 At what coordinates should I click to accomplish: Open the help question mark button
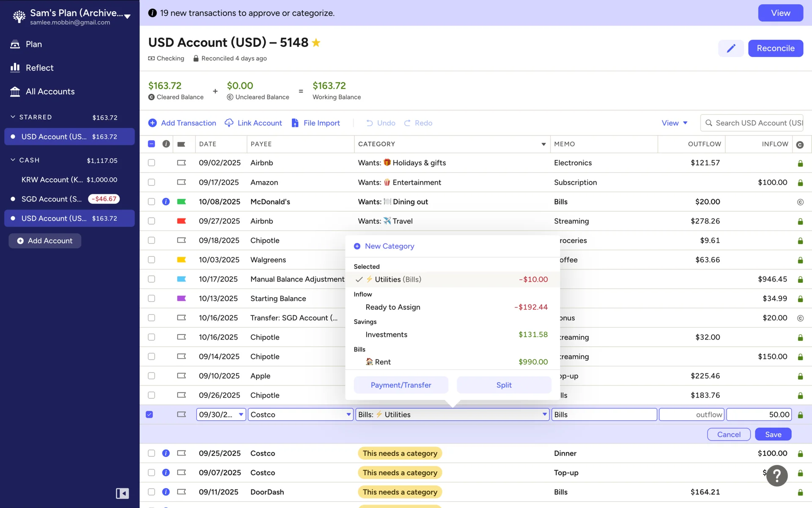click(x=777, y=476)
